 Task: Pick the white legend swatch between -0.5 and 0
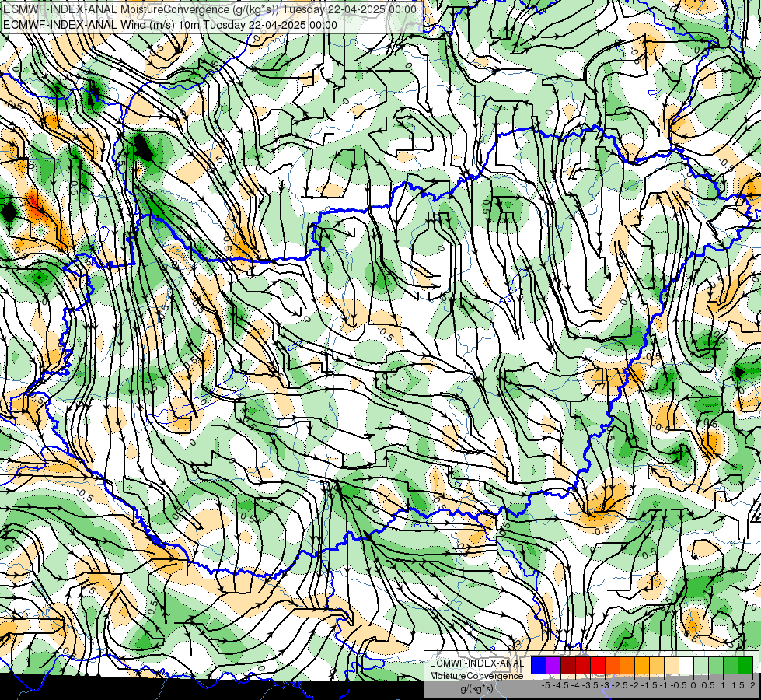pos(686,666)
